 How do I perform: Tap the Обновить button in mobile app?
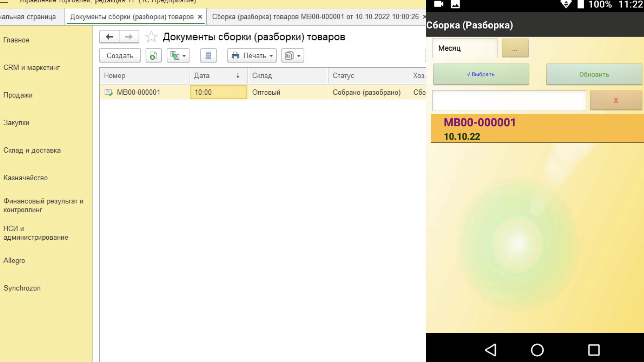(x=594, y=74)
